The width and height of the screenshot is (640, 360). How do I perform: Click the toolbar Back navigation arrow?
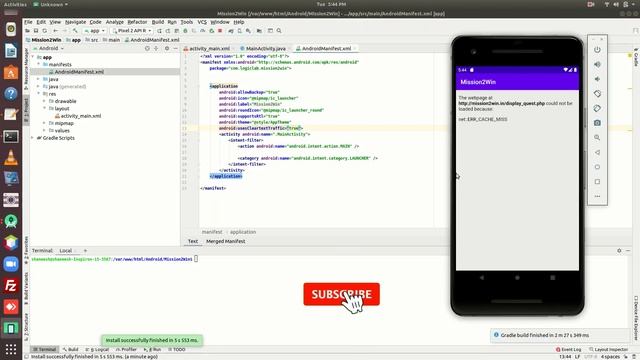(x=56, y=31)
